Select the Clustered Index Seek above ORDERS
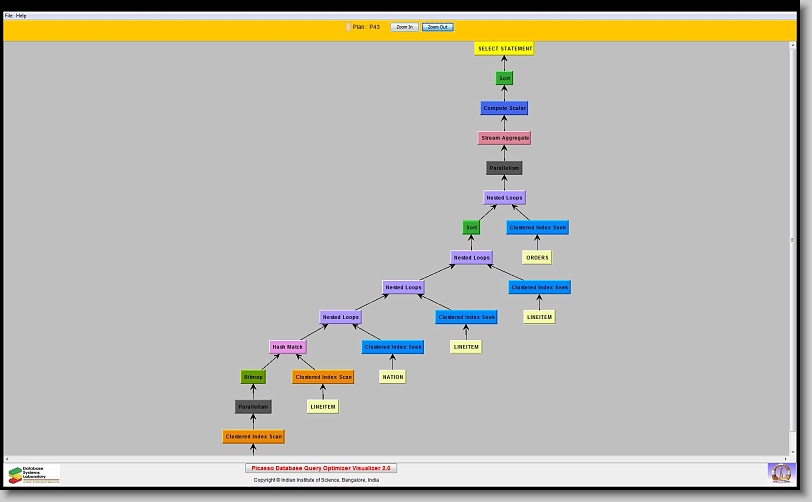Image resolution: width=812 pixels, height=502 pixels. click(538, 227)
